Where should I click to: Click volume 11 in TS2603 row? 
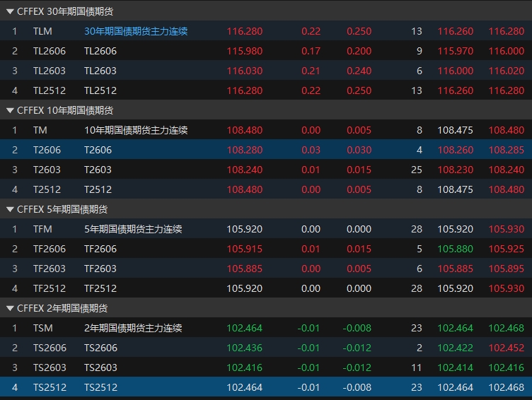417,367
